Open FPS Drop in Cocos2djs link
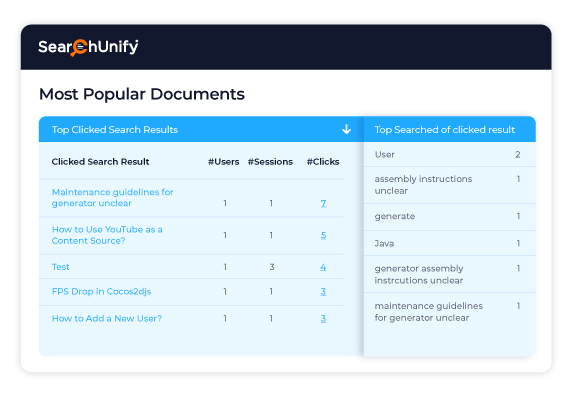This screenshot has width=570, height=395. 101,291
